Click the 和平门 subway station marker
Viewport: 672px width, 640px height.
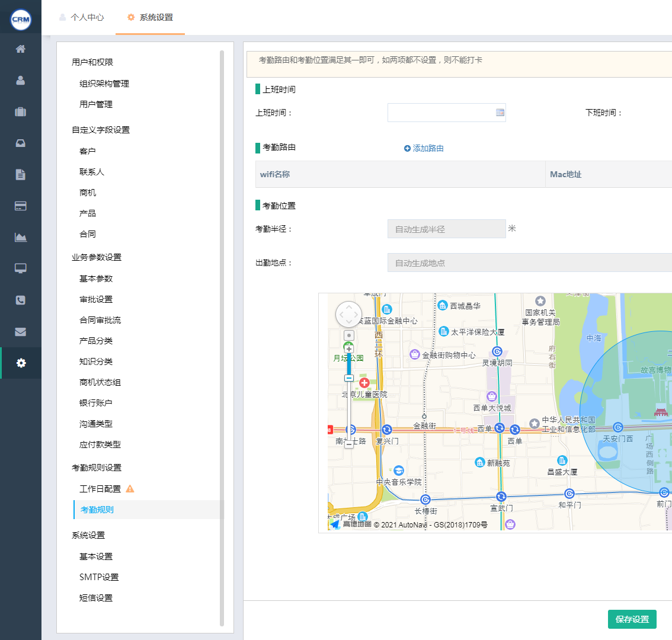[x=569, y=494]
